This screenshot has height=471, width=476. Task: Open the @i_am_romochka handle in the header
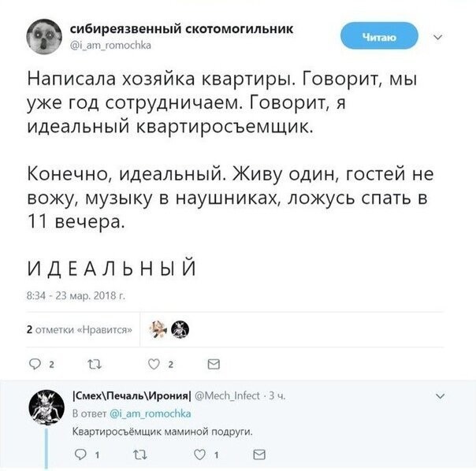point(110,46)
